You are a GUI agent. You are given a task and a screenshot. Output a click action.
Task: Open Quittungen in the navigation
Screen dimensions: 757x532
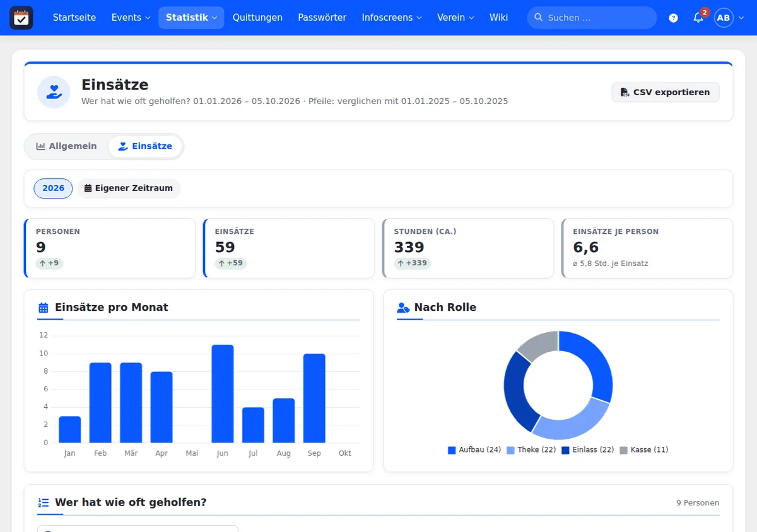pyautogui.click(x=257, y=18)
